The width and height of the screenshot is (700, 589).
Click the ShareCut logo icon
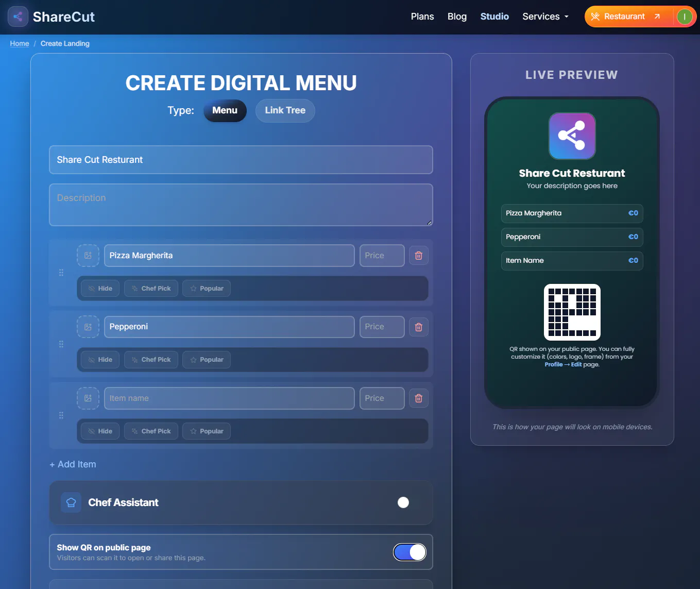coord(18,16)
